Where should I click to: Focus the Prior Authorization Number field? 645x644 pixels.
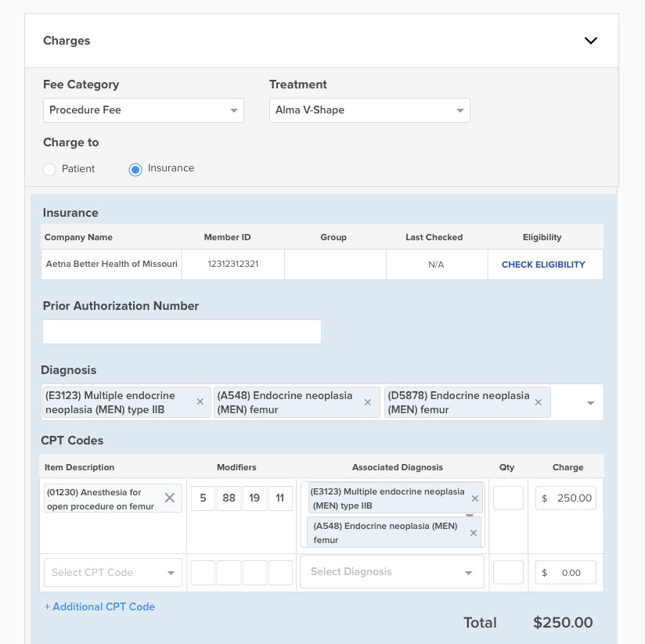182,332
